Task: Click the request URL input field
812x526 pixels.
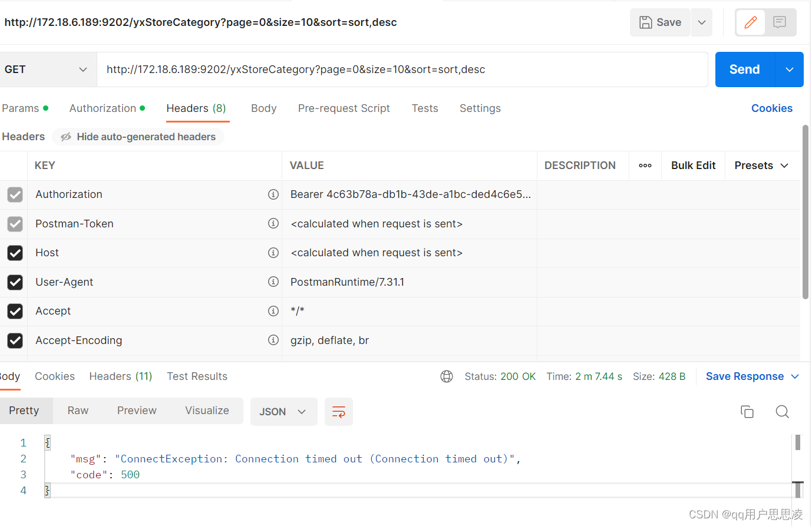Action: point(402,70)
